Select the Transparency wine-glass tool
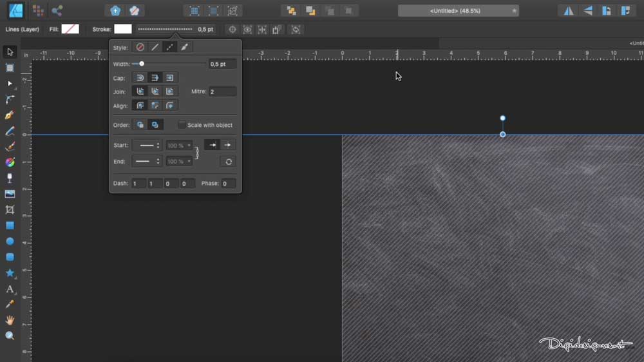 (x=10, y=178)
